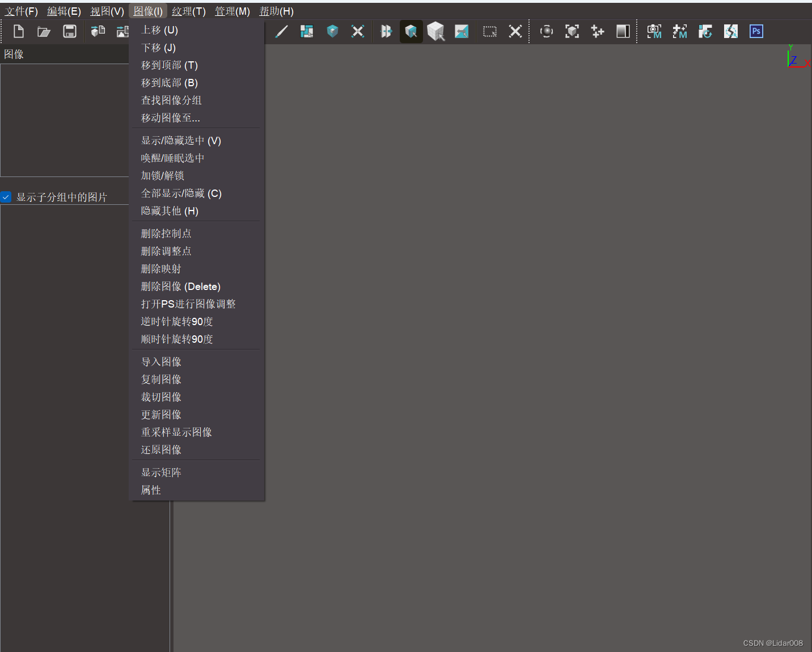Click the points M icon
812x652 pixels.
680,31
